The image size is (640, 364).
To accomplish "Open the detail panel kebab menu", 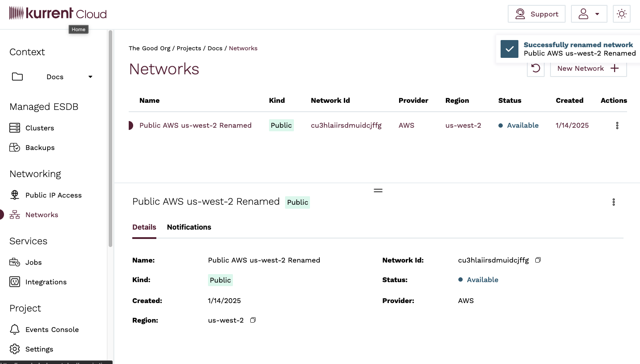I will click(x=613, y=202).
